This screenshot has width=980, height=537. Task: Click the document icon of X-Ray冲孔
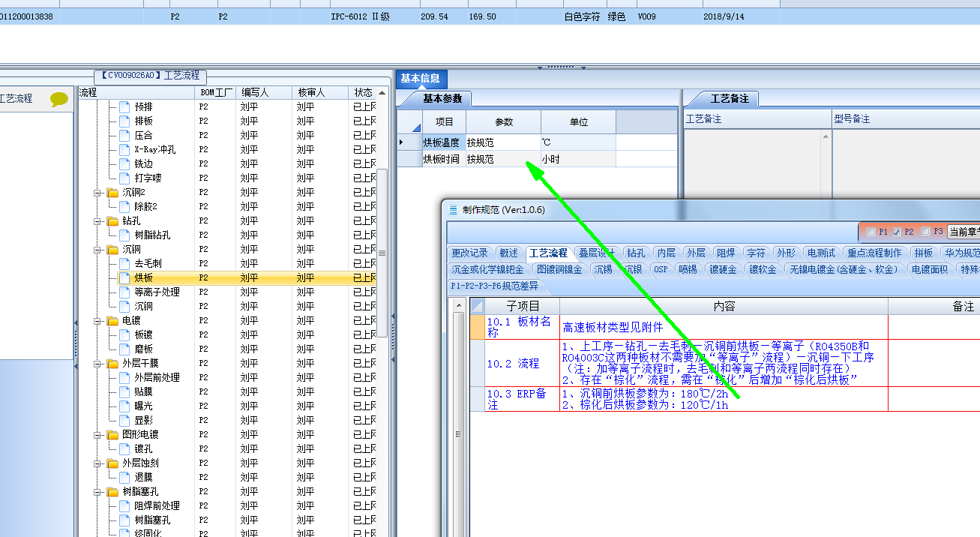(124, 150)
